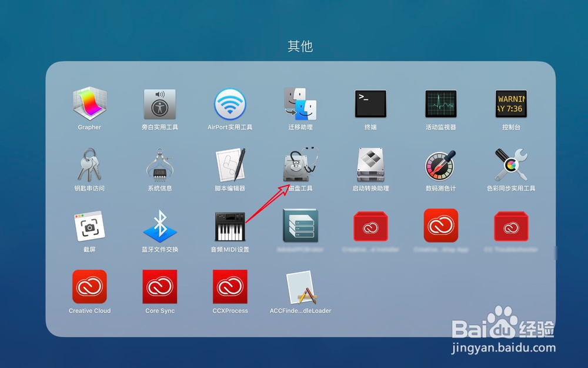The image size is (588, 368).
Task: Start 数码测色计 (Digital Color Meter)
Action: click(440, 165)
